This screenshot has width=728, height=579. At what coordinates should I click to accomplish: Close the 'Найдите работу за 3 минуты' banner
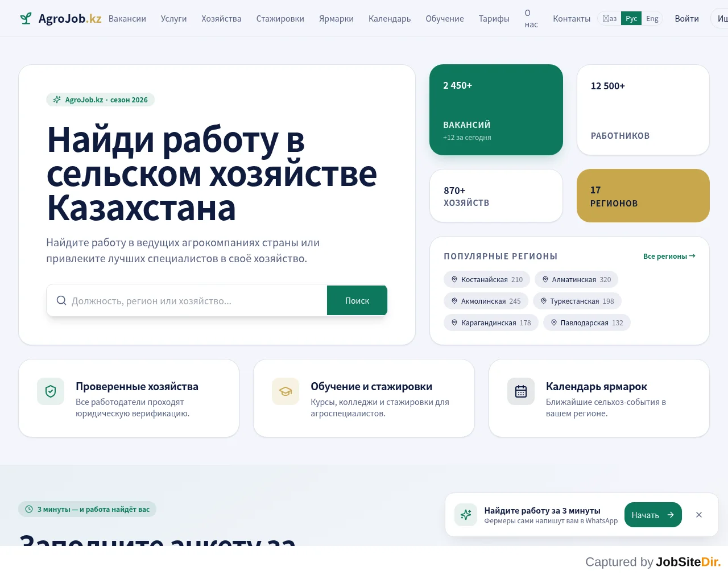coord(699,515)
